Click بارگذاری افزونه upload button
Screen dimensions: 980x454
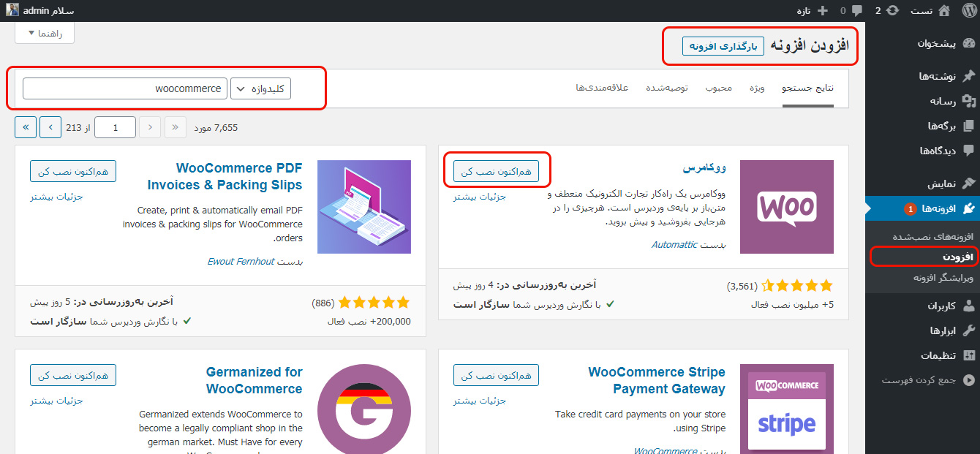click(723, 45)
